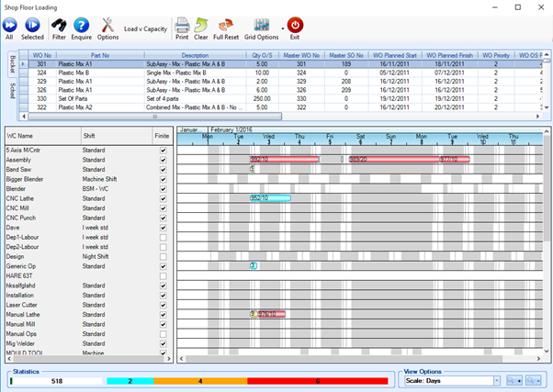Image resolution: width=553 pixels, height=392 pixels.
Task: Open Options with the tools icon
Action: [107, 25]
